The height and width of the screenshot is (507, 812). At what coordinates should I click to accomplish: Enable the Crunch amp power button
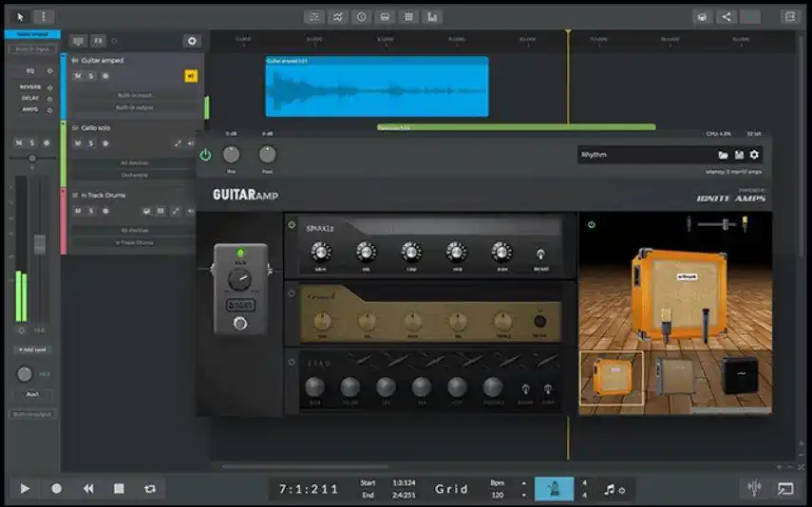point(292,293)
